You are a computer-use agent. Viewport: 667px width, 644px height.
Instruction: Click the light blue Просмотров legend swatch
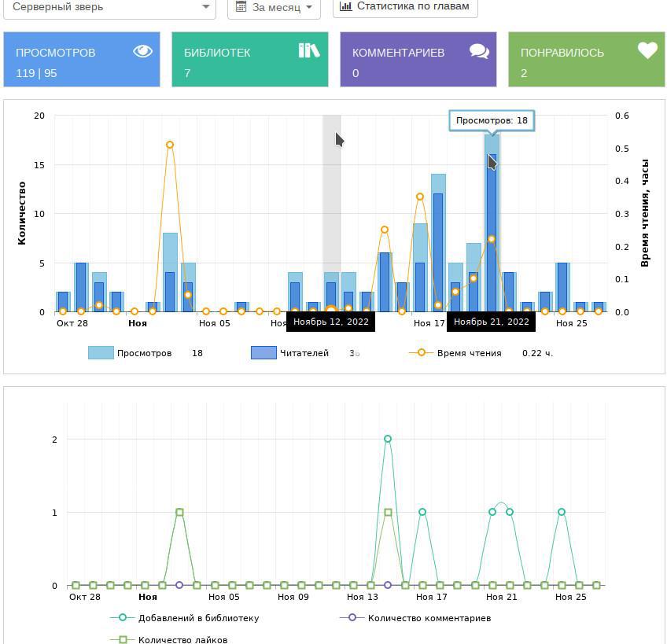[x=101, y=353]
